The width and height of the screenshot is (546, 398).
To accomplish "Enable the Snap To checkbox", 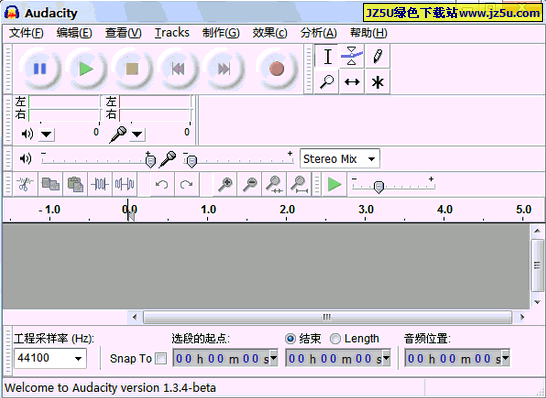I will [x=161, y=358].
